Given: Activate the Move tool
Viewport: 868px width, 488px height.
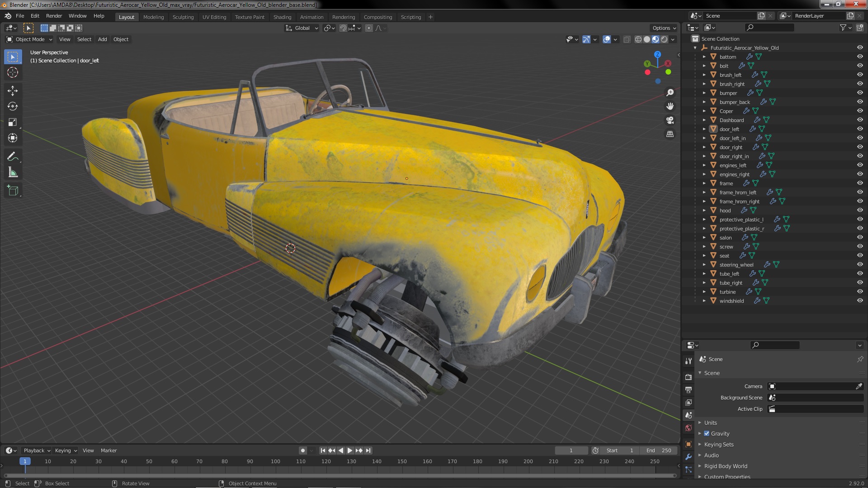Looking at the screenshot, I should click(13, 91).
